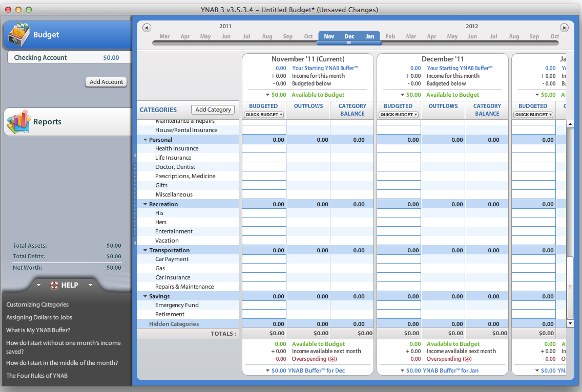Viewport: 582px width, 392px height.
Task: Click November budgeted cell for Gas
Action: pos(264,268)
